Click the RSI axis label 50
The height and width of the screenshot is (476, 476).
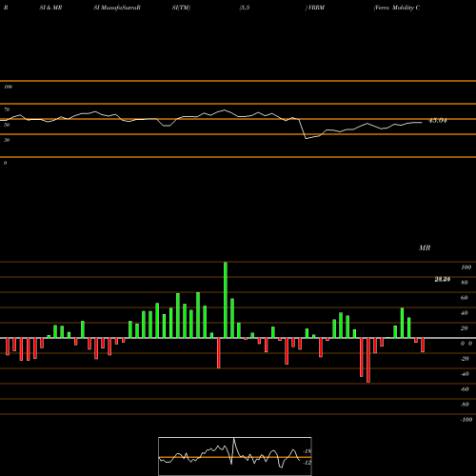tap(7, 125)
